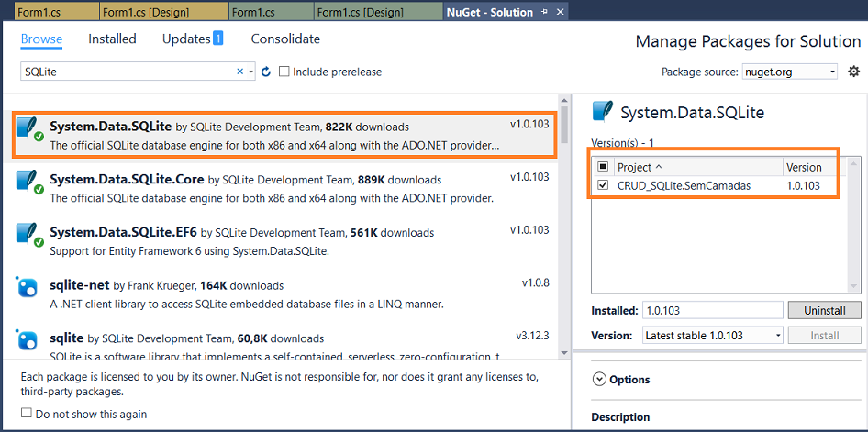868x432 pixels.
Task: Click v1.0.8 version of sqlite-net
Action: coord(535,282)
